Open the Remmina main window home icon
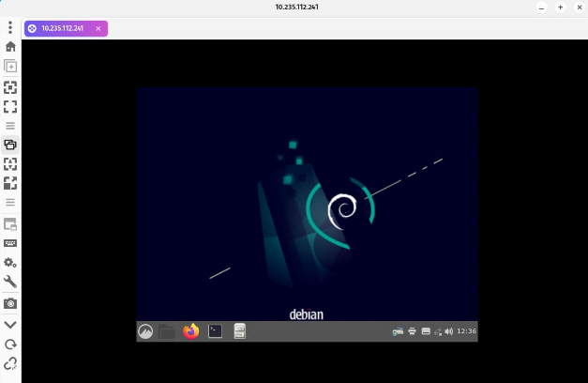588x383 pixels. pyautogui.click(x=10, y=47)
